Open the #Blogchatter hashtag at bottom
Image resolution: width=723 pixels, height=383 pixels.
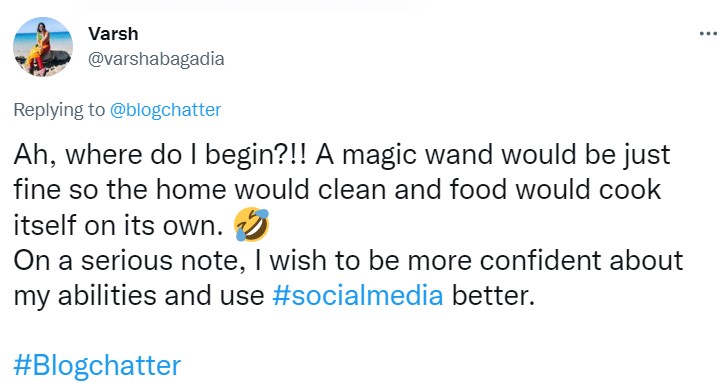point(97,365)
